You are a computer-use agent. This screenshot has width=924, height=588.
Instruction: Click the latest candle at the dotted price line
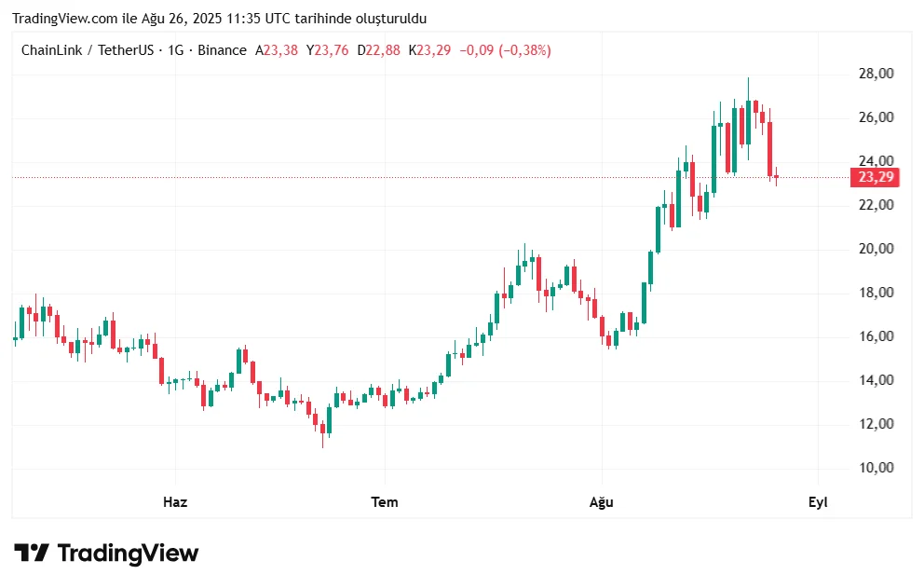point(776,176)
